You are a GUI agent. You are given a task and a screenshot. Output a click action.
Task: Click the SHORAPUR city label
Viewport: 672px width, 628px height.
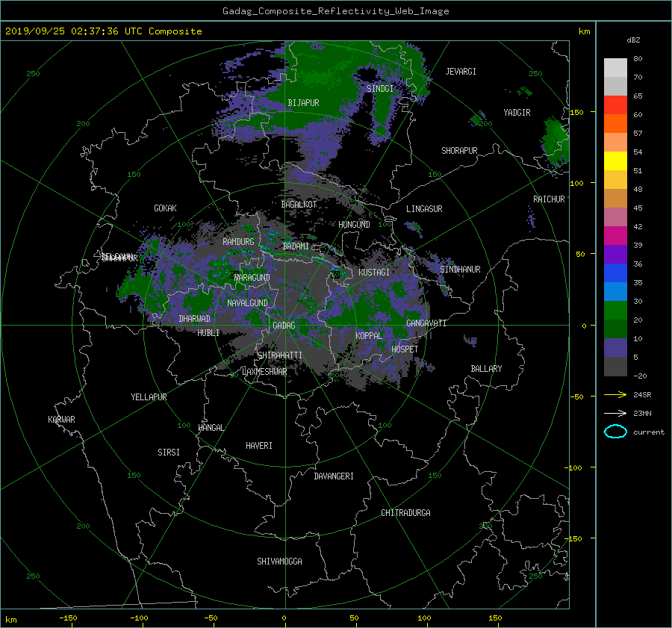[459, 151]
